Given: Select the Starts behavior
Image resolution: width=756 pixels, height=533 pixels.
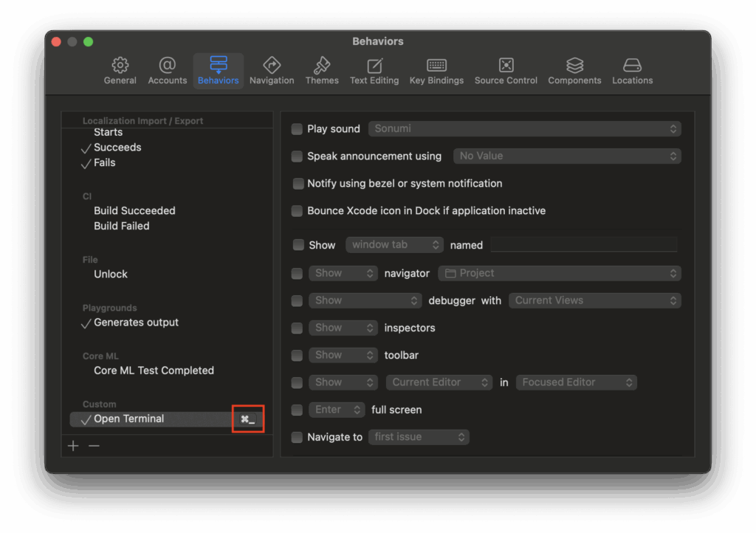Looking at the screenshot, I should coord(108,133).
